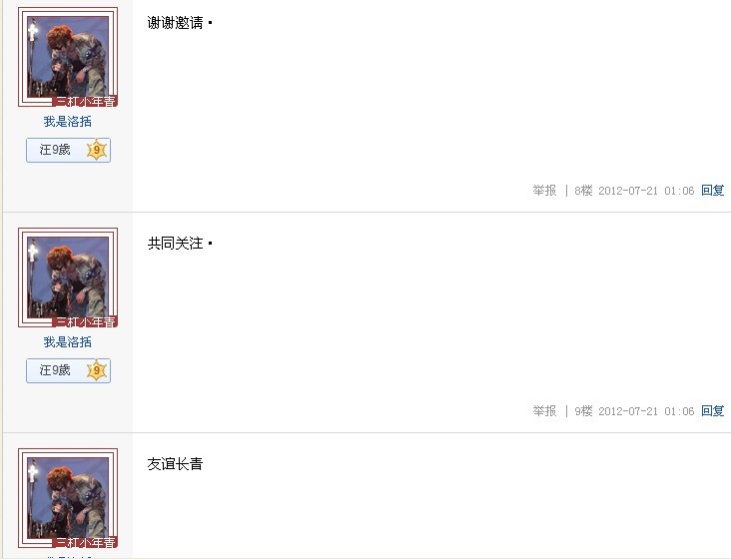Screen dimensions: 731x560
Task: Click the 友谊长青 post text
Action: point(176,464)
